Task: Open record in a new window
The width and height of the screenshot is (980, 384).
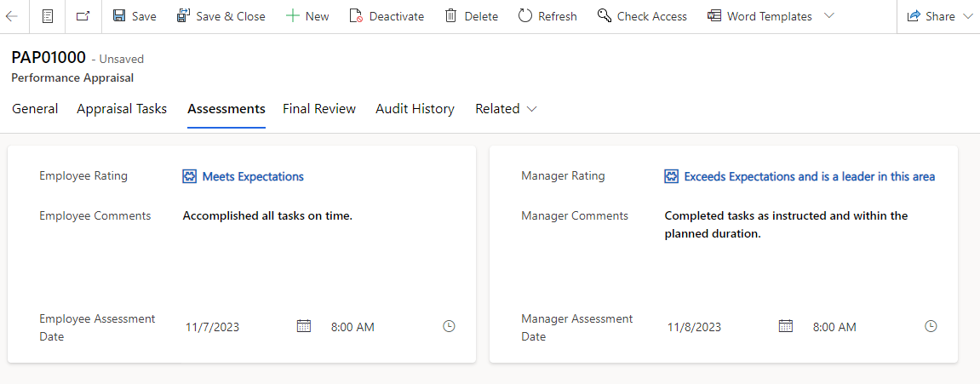Action: pos(83,16)
